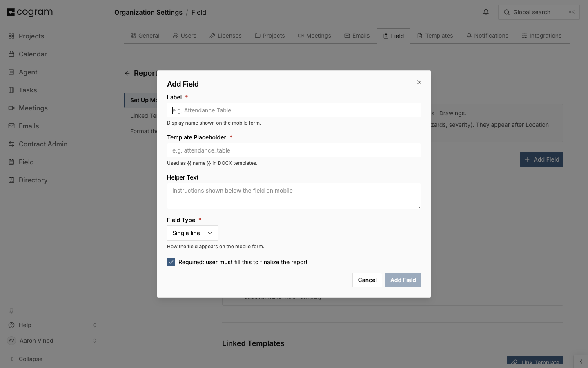Confirm with dialog Add Field button

coord(403,280)
